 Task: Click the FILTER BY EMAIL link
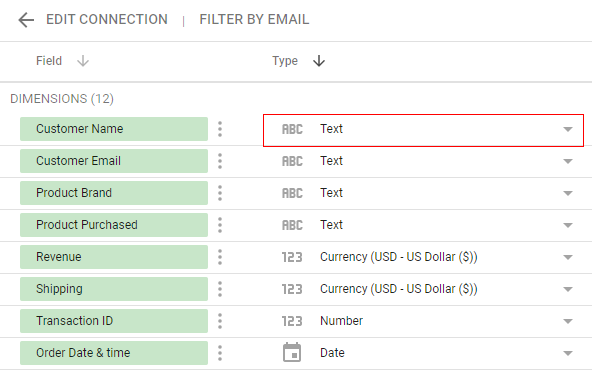point(254,19)
